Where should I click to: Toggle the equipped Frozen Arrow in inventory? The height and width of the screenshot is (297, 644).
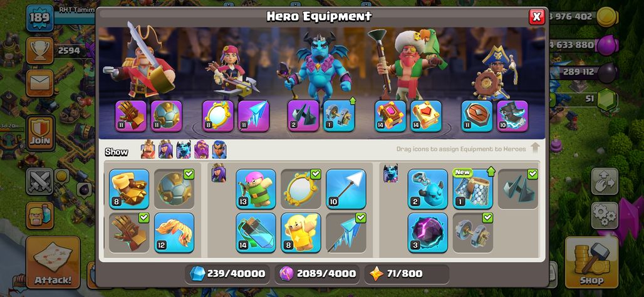coord(345,232)
